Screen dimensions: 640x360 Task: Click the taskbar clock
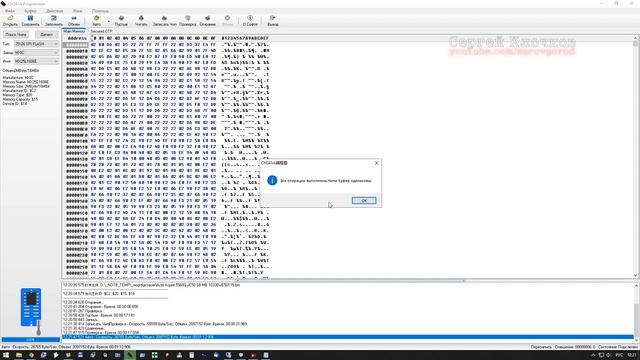coord(632,356)
